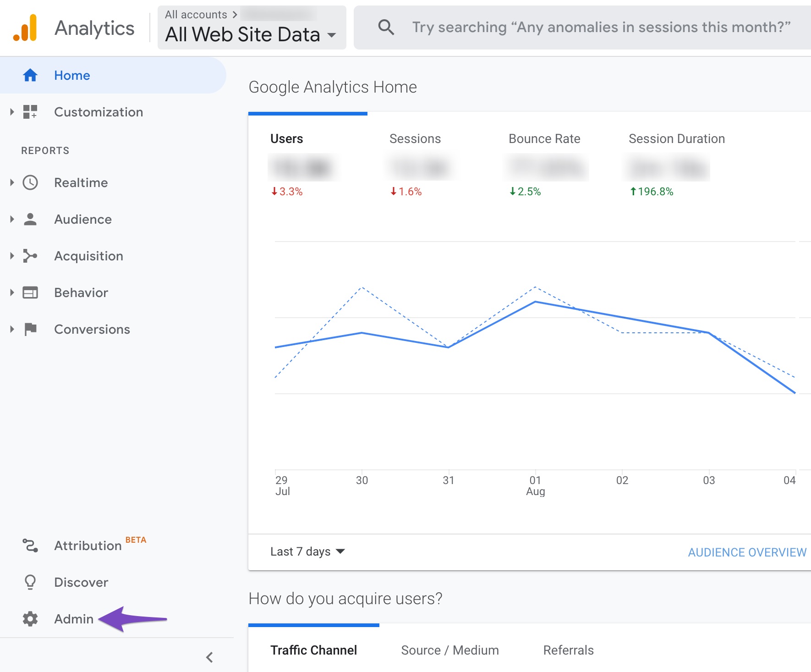Open the Last 7 days date range dropdown
This screenshot has height=672, width=811.
(x=307, y=551)
